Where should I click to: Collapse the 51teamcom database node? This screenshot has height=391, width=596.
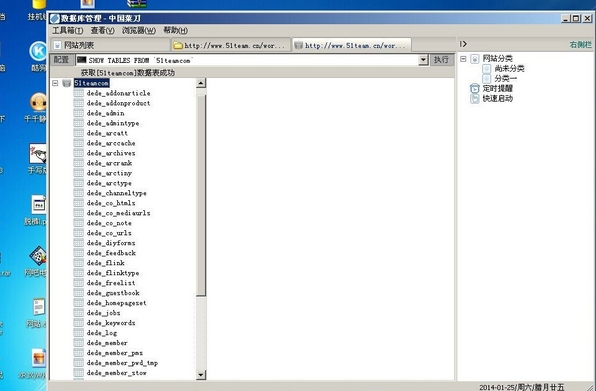(x=55, y=83)
